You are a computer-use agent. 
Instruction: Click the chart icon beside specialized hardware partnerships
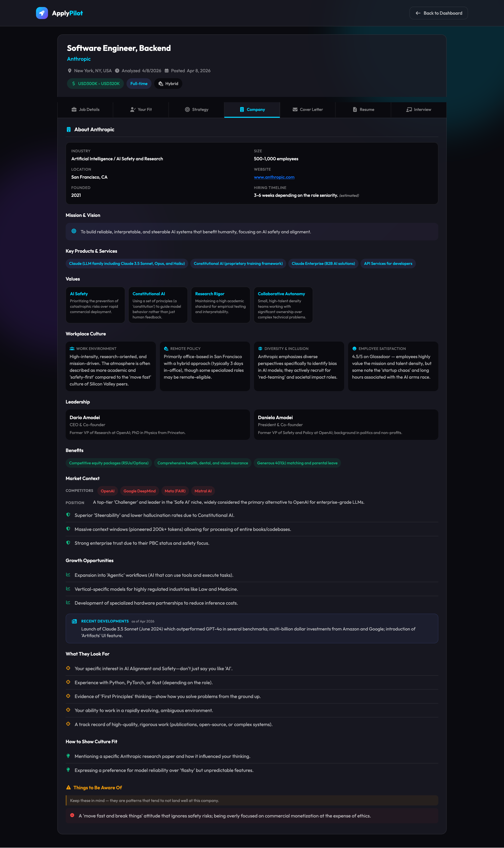(x=68, y=602)
